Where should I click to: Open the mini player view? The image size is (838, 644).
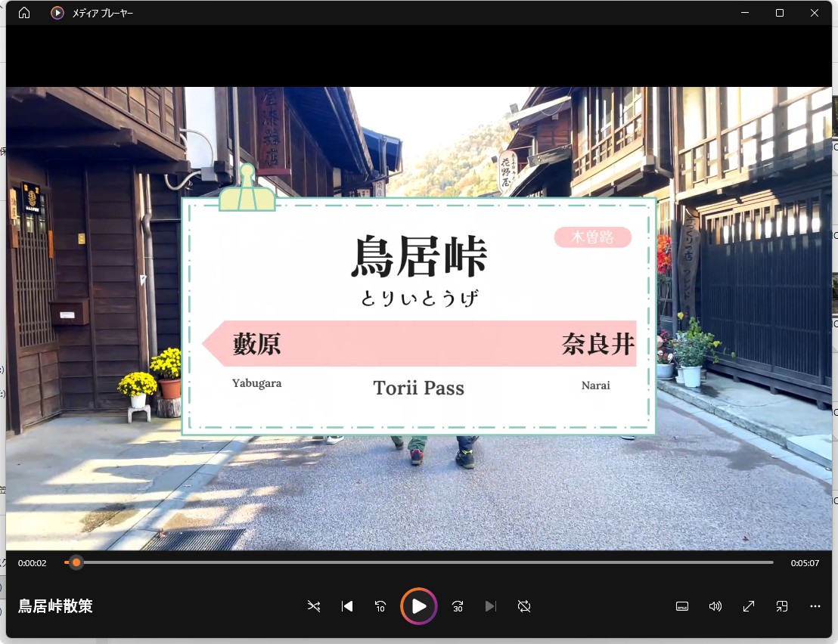pyautogui.click(x=781, y=606)
